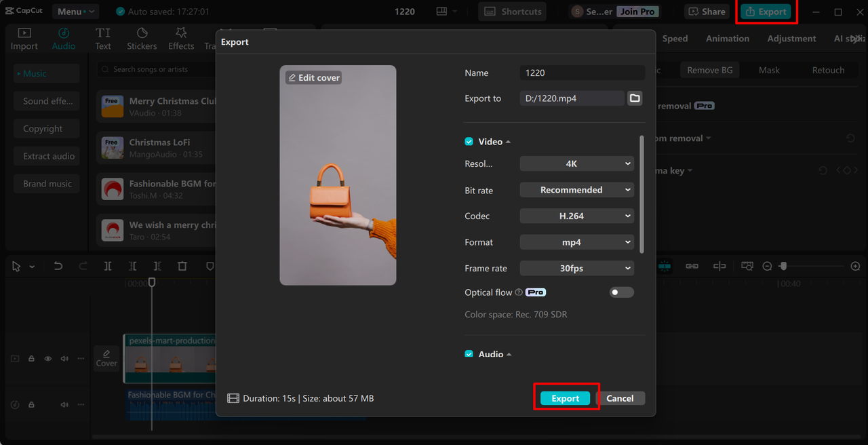Screen dimensions: 868x445
Task: Click the marker shield icon in timeline toolbar
Action: click(x=210, y=267)
